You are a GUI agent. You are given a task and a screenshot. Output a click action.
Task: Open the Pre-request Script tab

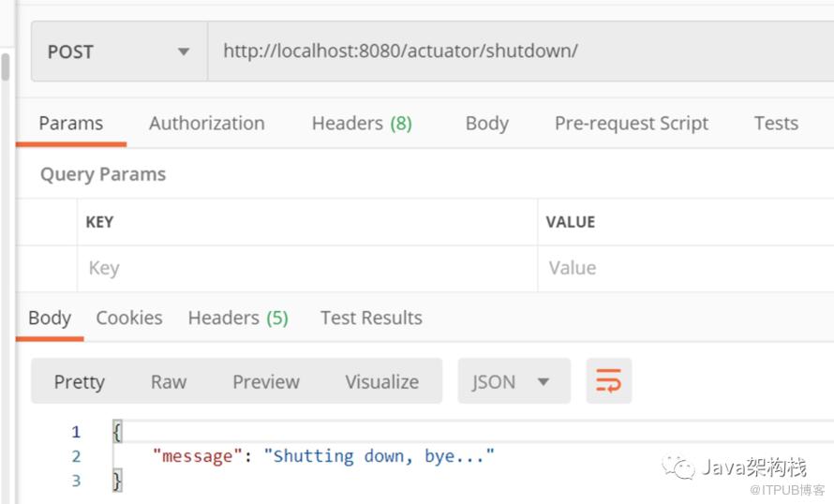point(632,124)
